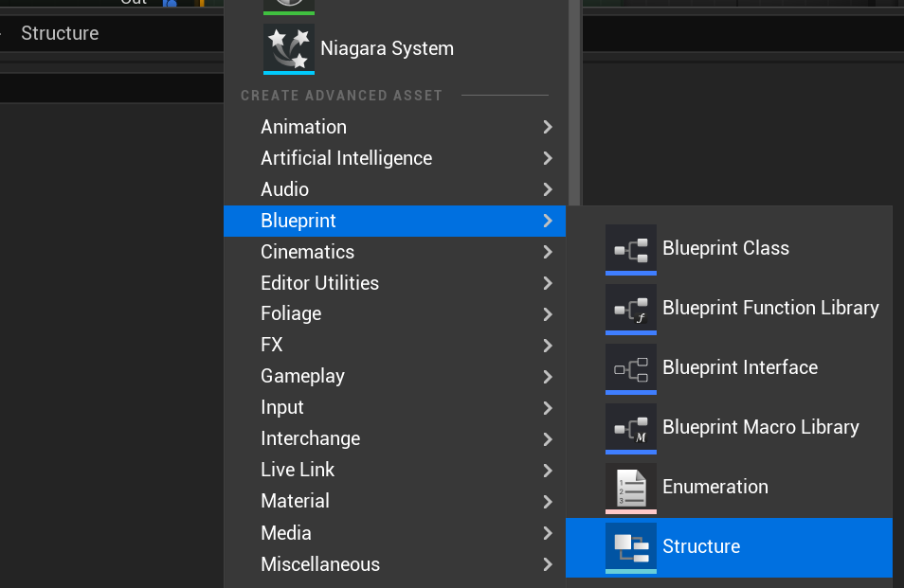Click the Niagara System icon
Screen dimensions: 904x588
coord(289,49)
